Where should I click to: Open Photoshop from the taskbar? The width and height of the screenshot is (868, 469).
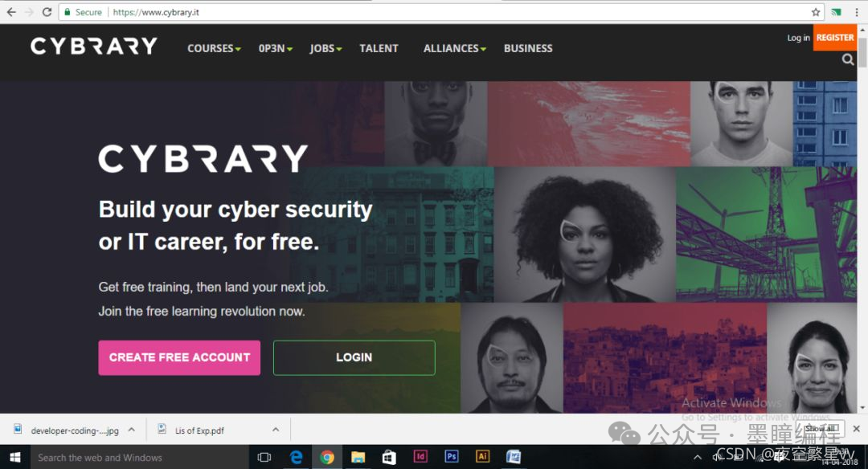coord(451,456)
